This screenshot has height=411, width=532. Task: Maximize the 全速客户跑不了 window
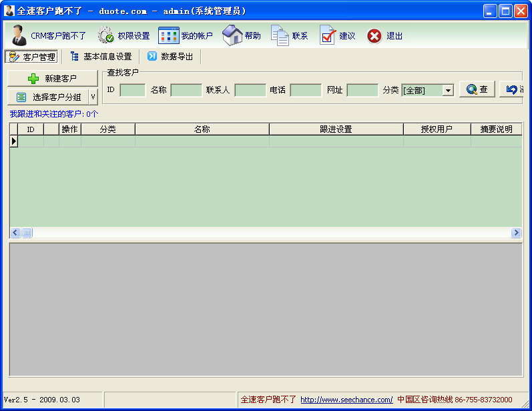click(x=505, y=11)
